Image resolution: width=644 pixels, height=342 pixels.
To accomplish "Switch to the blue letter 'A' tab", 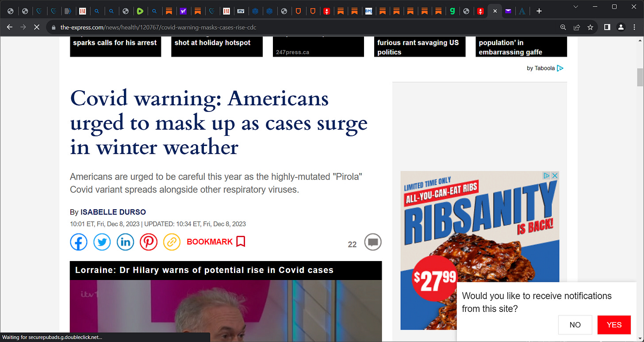I will click(x=522, y=11).
